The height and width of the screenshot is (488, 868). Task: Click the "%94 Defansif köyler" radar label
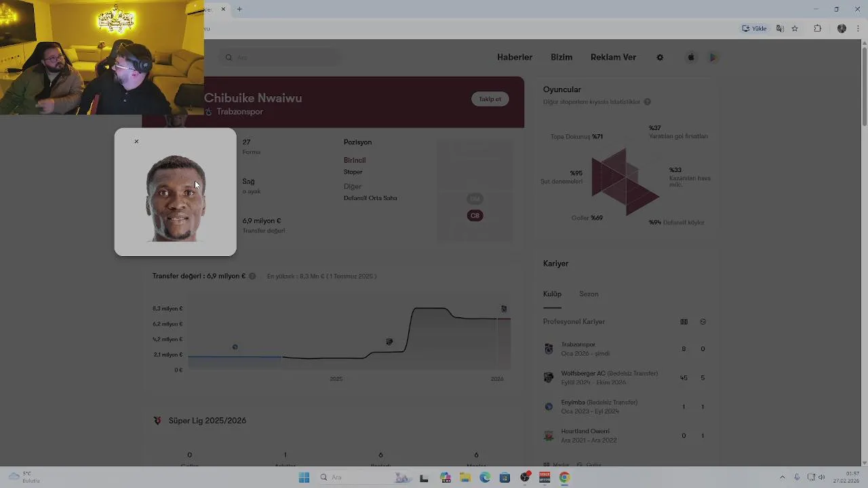click(676, 222)
